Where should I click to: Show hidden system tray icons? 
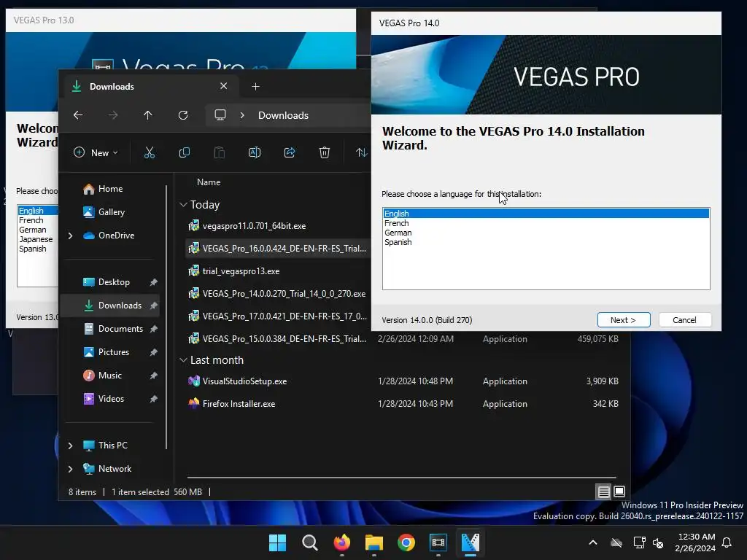pos(593,542)
